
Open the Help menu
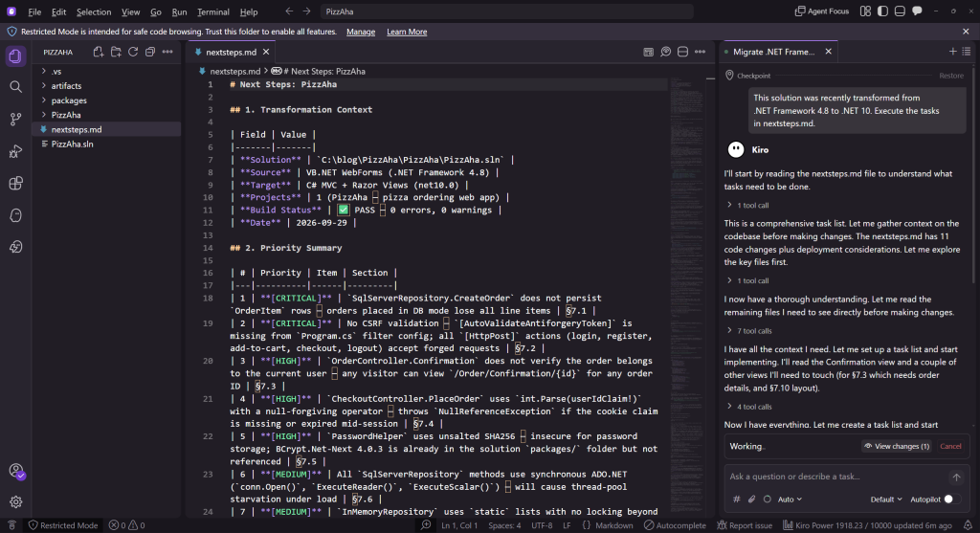249,11
